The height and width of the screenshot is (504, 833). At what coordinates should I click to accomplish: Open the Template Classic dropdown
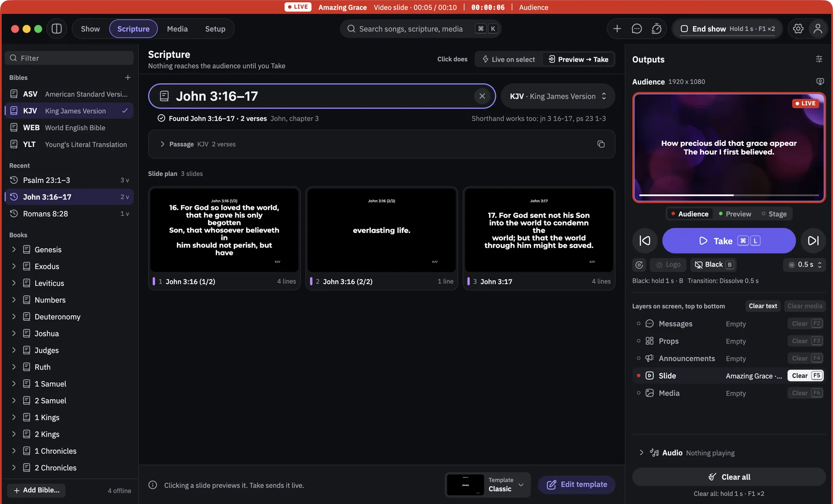[x=488, y=485]
